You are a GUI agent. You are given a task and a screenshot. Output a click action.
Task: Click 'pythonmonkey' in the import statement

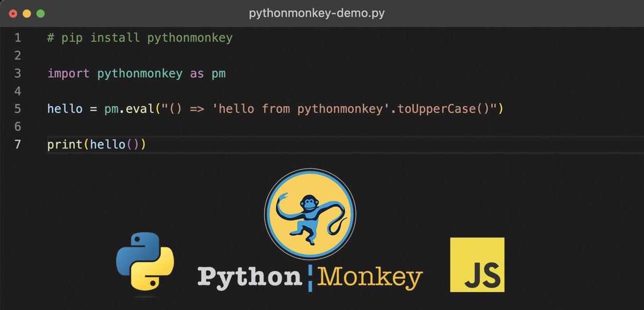140,73
